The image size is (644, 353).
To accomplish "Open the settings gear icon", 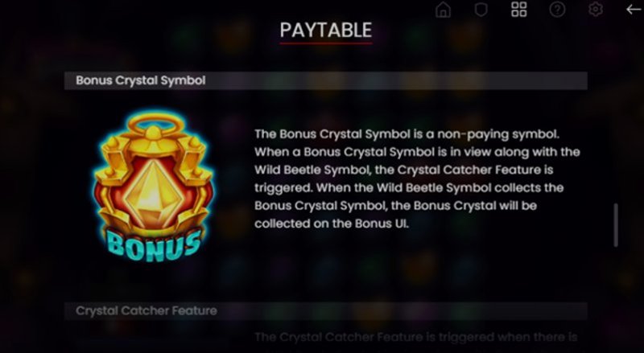I will coord(596,10).
